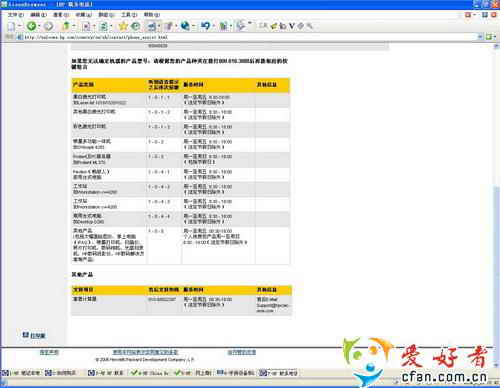
Task: Expand the dropdown next to IE globe icon
Action: pos(193,26)
